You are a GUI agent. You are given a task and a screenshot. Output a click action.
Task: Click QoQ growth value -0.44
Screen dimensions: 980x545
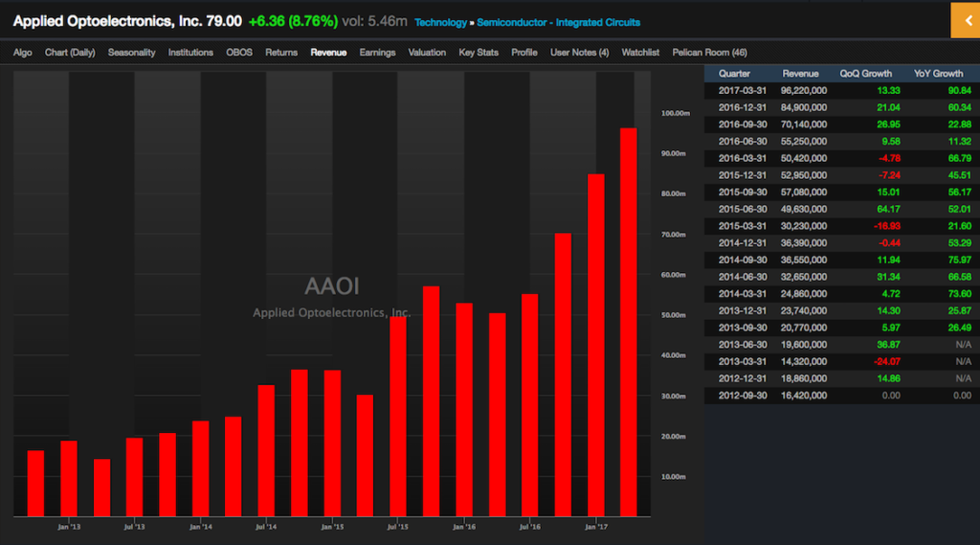tap(889, 242)
